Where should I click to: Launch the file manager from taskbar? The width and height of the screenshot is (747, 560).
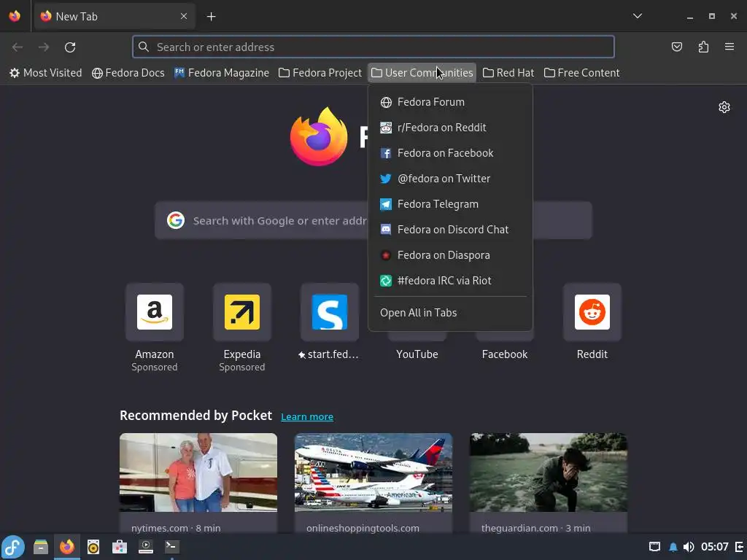click(x=41, y=547)
